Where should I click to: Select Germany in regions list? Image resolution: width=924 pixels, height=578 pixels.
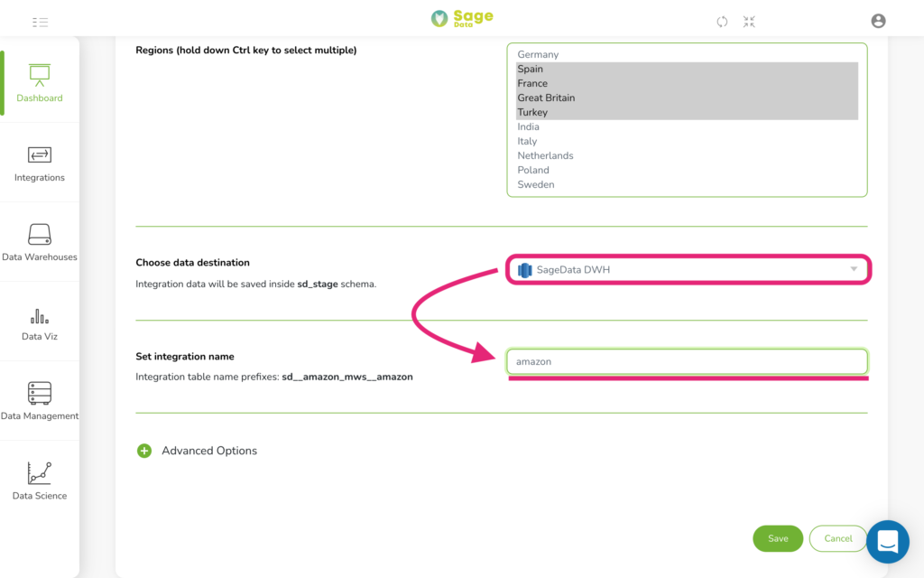click(x=687, y=54)
